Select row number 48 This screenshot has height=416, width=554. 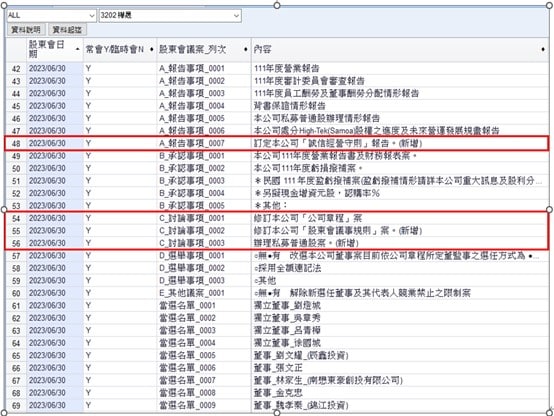(16, 143)
